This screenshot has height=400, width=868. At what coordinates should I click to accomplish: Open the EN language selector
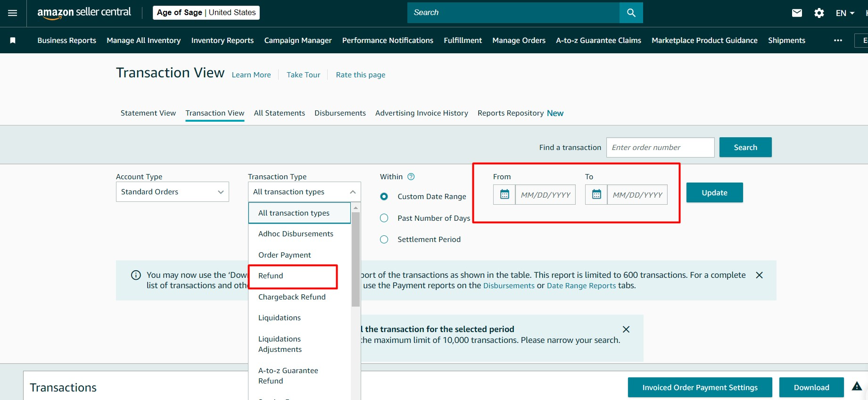[x=845, y=13]
